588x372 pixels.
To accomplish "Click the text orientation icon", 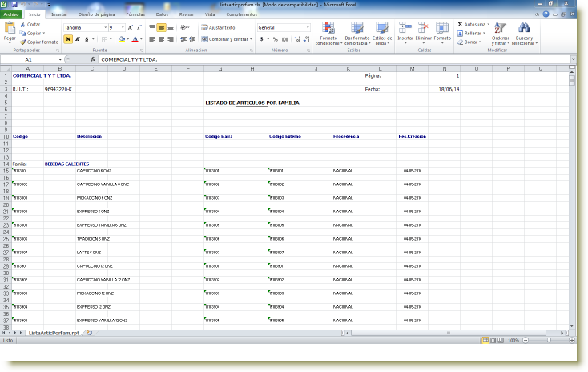I will [x=183, y=28].
